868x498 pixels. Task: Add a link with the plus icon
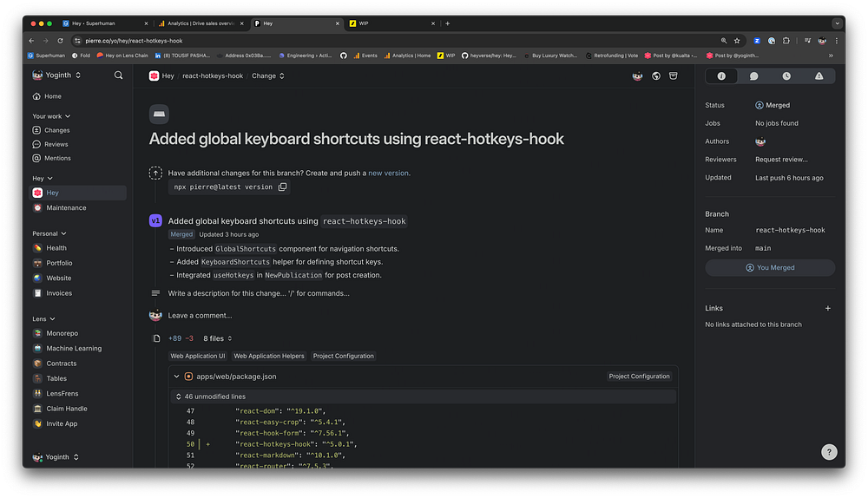pyautogui.click(x=827, y=308)
